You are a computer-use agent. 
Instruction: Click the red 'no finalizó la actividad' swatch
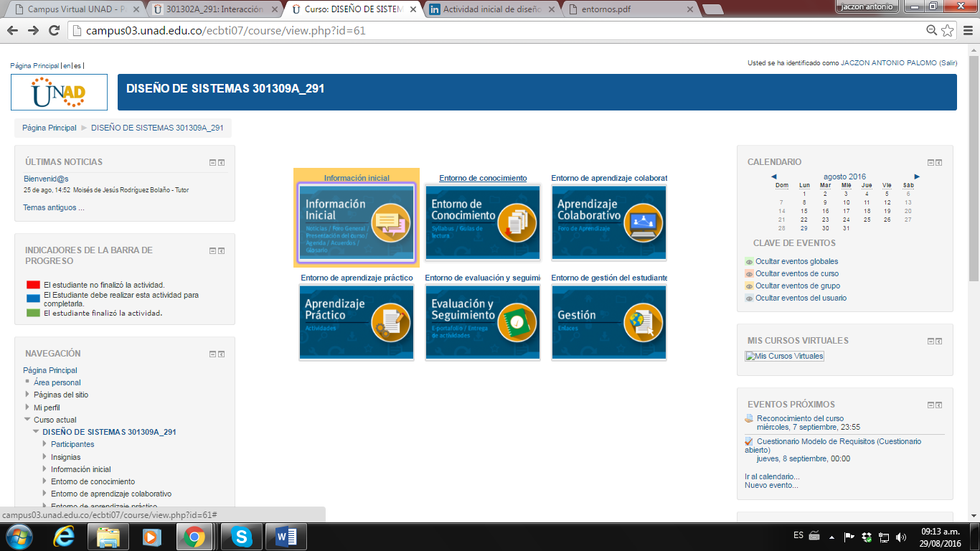33,285
